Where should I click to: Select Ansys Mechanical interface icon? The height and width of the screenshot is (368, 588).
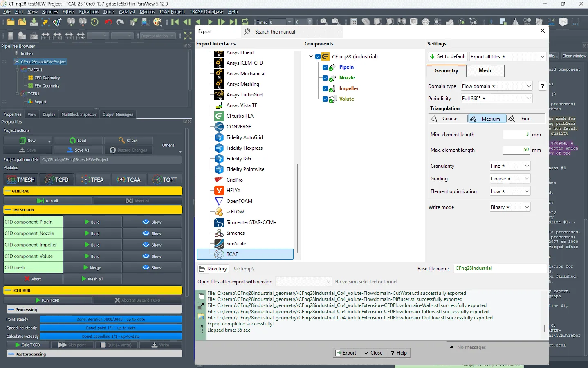coord(219,74)
